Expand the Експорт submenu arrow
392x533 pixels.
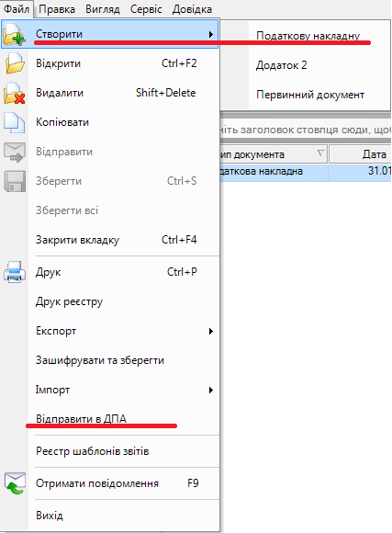pos(211,331)
